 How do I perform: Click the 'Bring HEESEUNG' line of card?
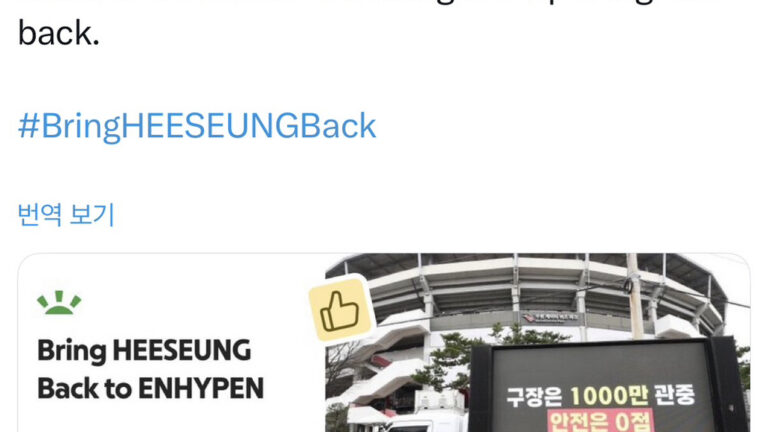(144, 351)
